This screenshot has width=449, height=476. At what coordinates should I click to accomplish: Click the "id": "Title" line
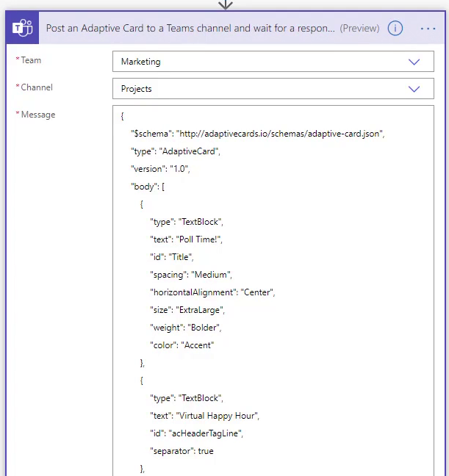(172, 257)
